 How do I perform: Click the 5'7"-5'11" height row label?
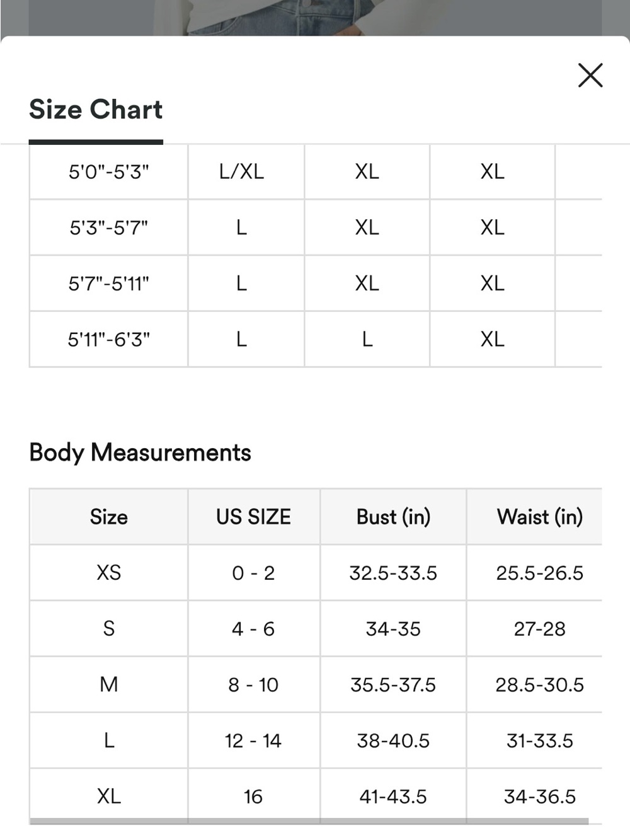point(109,284)
